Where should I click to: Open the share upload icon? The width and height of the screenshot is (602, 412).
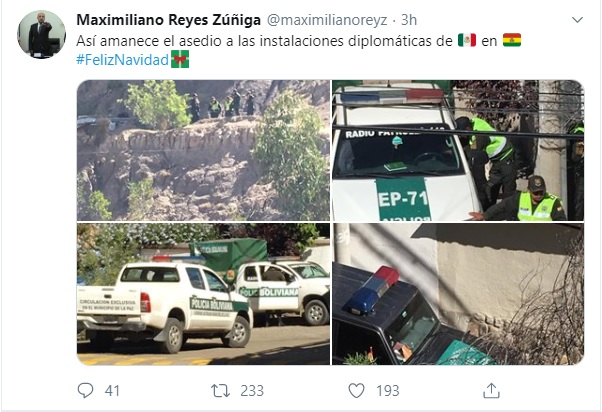pos(491,391)
